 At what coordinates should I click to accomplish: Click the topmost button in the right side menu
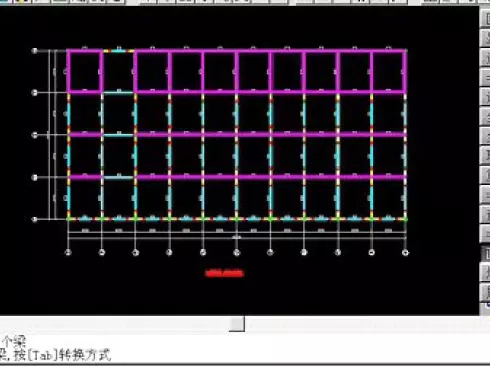click(485, 18)
